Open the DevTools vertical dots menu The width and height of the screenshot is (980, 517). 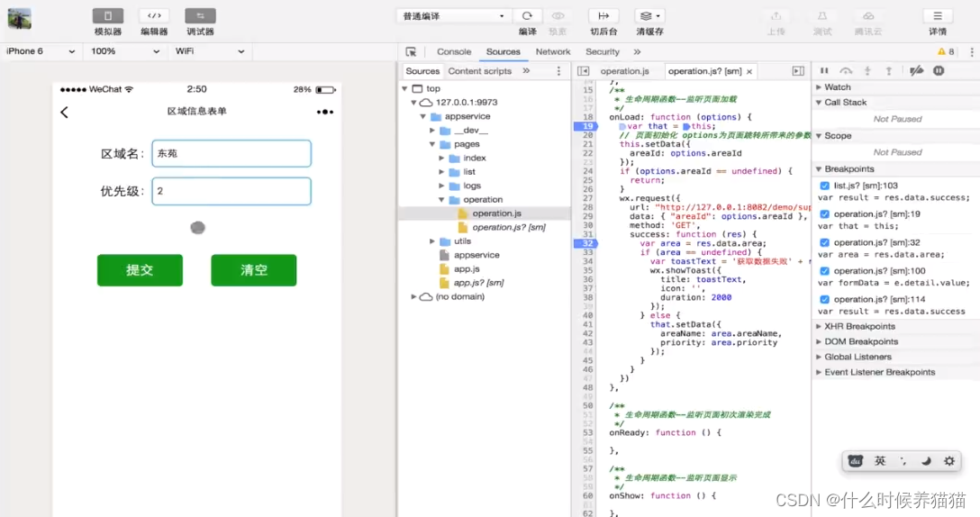tap(971, 52)
